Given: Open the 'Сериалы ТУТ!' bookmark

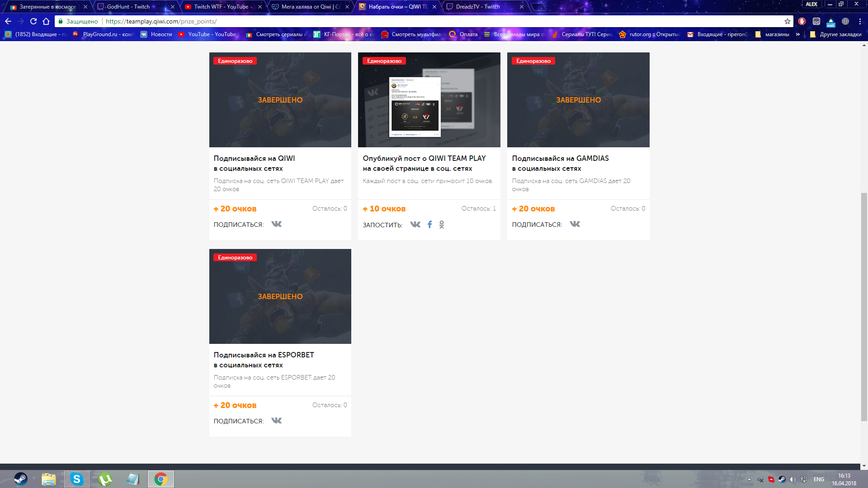Looking at the screenshot, I should [x=582, y=34].
